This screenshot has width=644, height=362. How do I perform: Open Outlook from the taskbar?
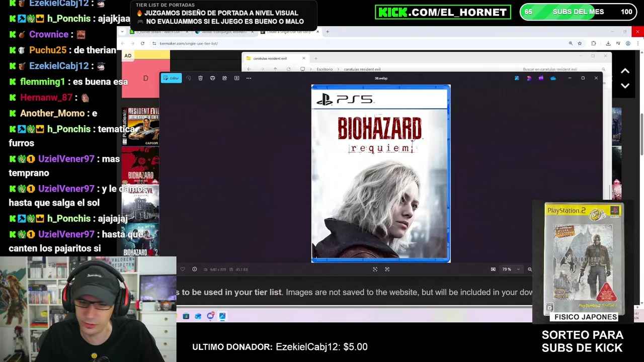tap(198, 316)
